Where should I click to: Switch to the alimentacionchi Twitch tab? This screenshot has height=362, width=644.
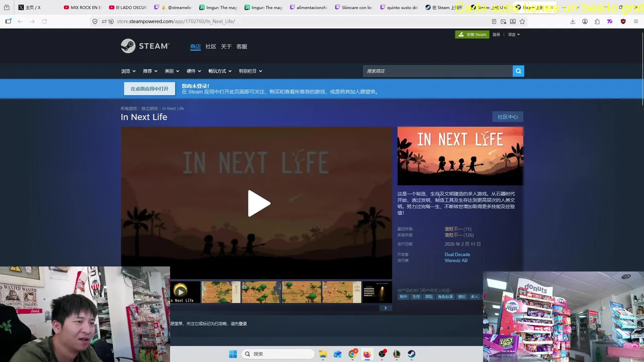(309, 8)
